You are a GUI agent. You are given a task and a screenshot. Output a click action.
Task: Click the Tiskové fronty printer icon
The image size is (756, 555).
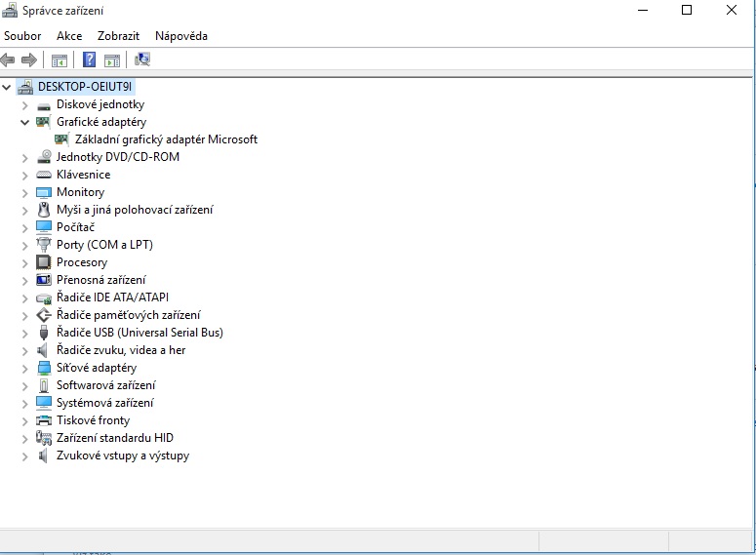point(44,420)
